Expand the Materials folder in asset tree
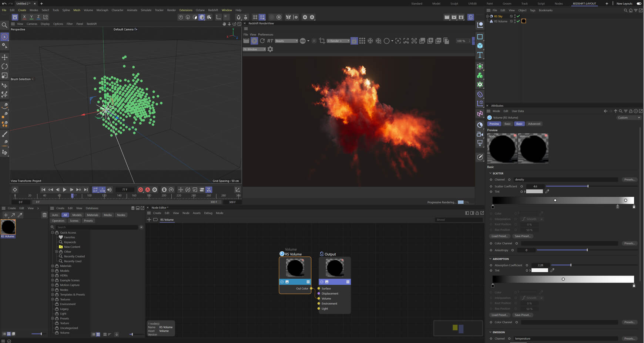This screenshot has height=343, width=644. 53,266
